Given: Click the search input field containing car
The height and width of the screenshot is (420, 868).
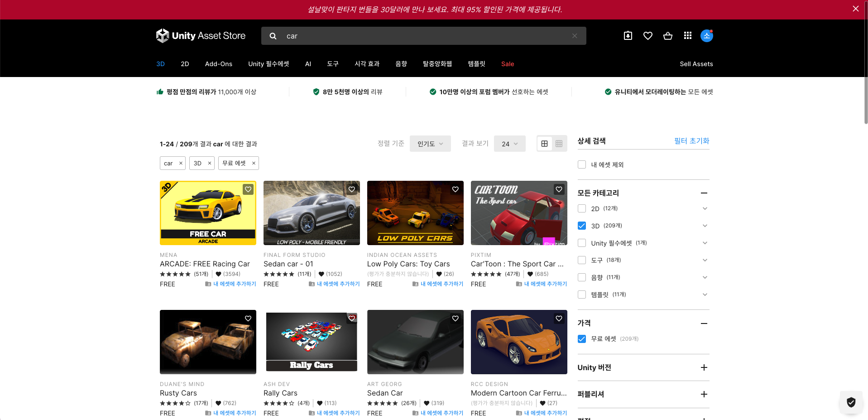Looking at the screenshot, I should coord(424,36).
